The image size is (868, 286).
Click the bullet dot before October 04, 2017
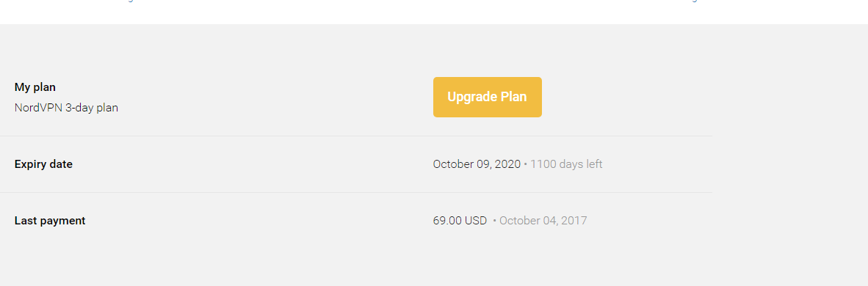[x=494, y=221]
